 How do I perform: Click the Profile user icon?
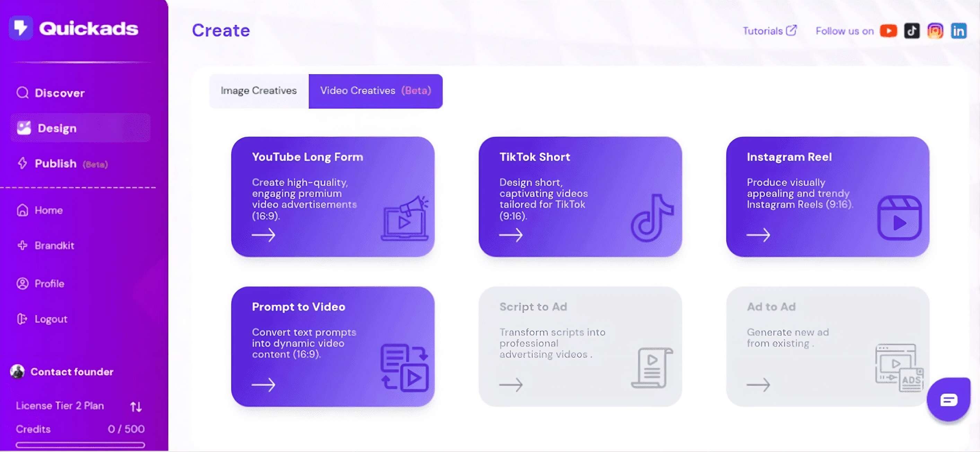23,284
